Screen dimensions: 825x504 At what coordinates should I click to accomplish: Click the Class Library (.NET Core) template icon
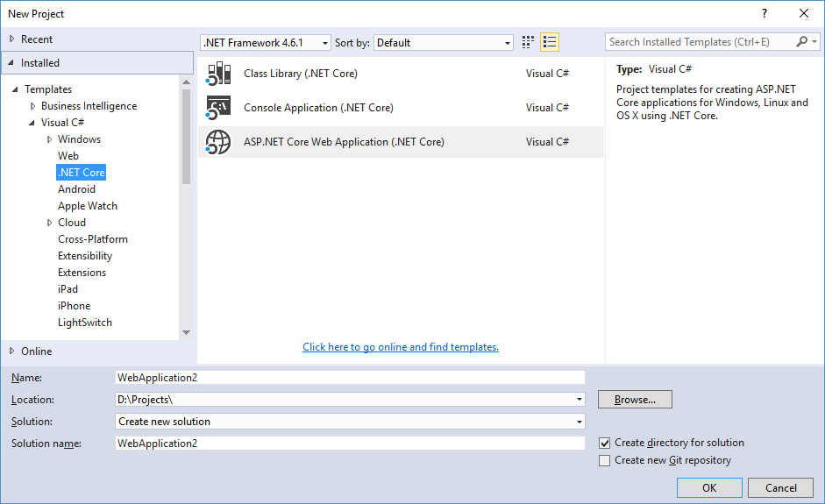218,73
